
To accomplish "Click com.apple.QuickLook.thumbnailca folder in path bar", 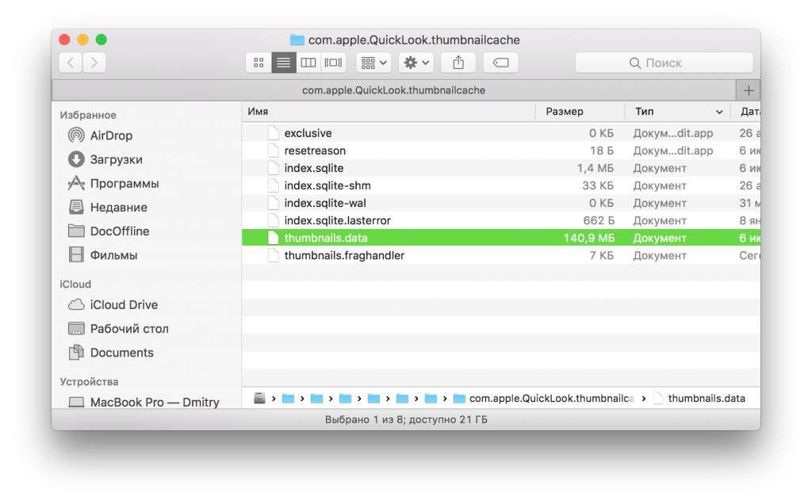I will coord(544,398).
